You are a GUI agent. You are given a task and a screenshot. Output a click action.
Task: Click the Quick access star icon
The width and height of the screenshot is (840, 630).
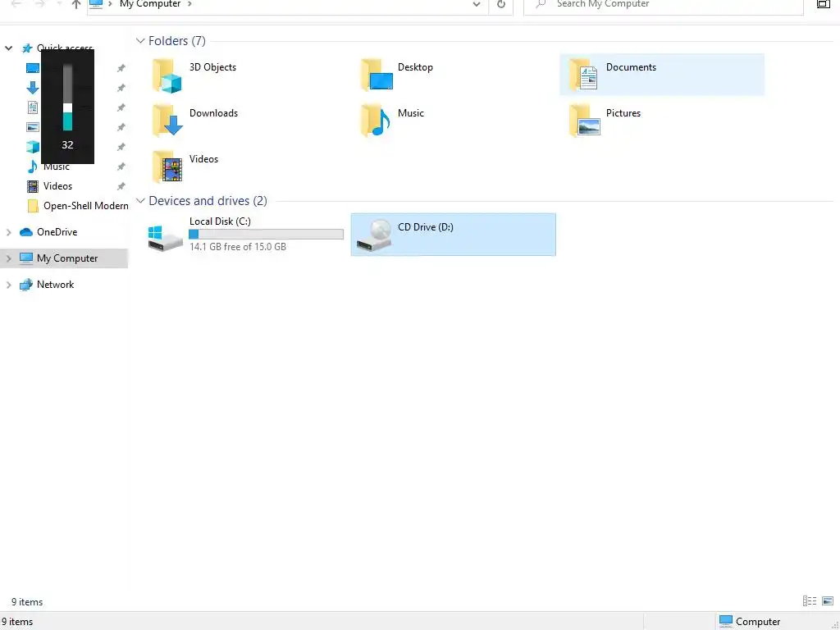27,48
